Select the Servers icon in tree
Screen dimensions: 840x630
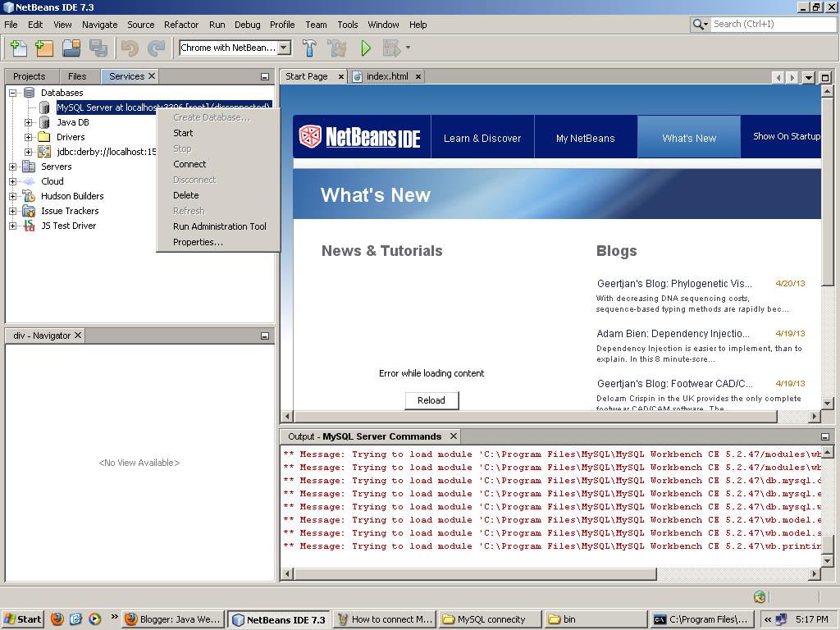[29, 167]
